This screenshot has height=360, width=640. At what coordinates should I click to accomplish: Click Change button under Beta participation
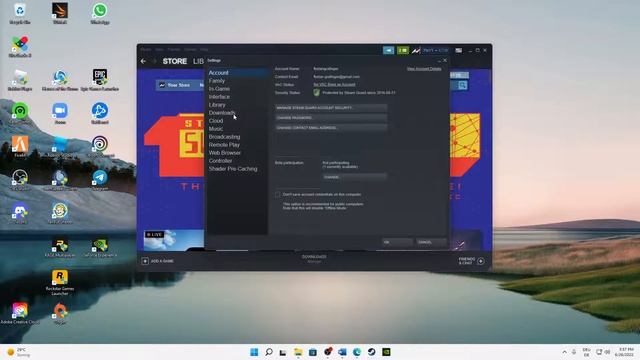coord(354,177)
